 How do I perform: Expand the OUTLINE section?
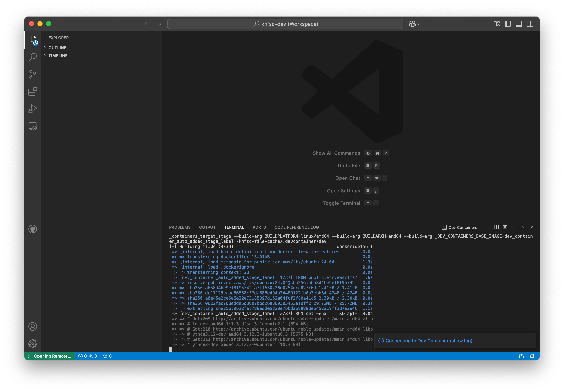click(102, 48)
